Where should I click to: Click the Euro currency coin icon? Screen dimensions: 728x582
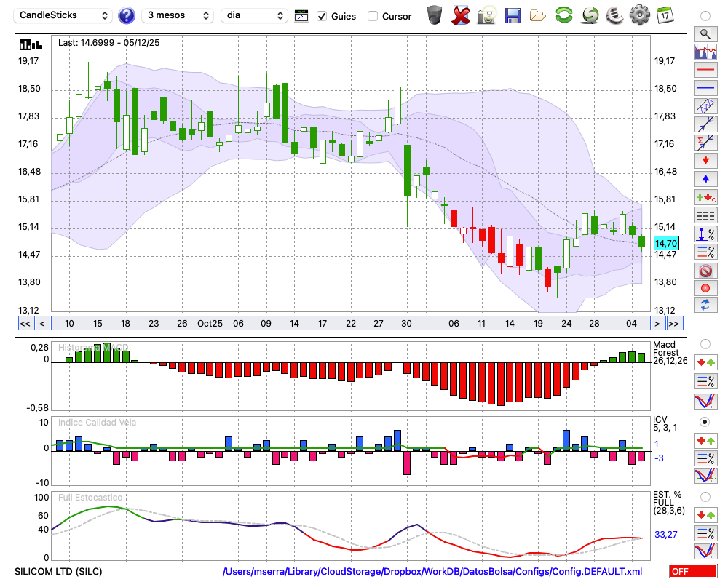pos(614,15)
